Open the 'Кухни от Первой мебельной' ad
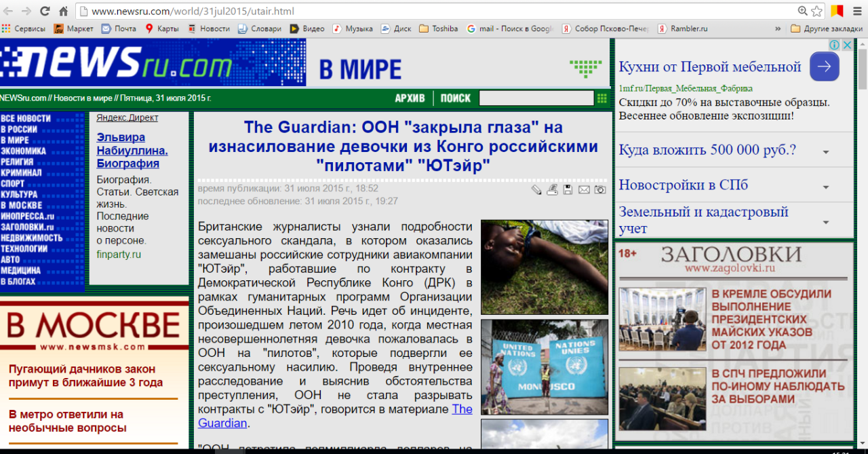The height and width of the screenshot is (454, 868). (710, 67)
